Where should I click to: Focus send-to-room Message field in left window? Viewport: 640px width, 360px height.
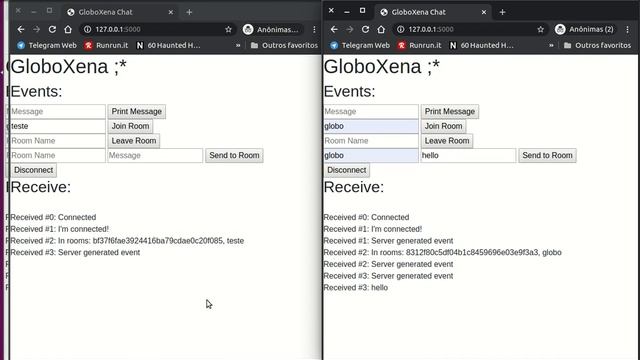coord(155,156)
